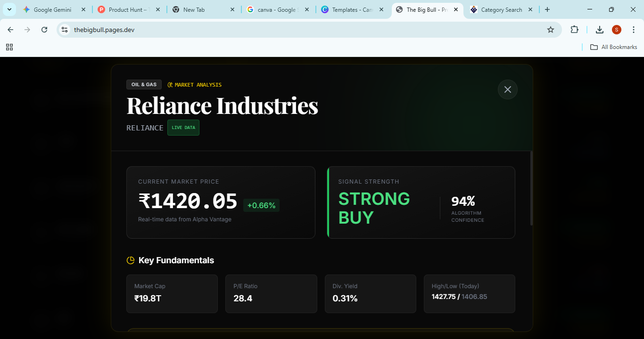Reload the page with the refresh icon
This screenshot has height=339, width=644.
[44, 29]
